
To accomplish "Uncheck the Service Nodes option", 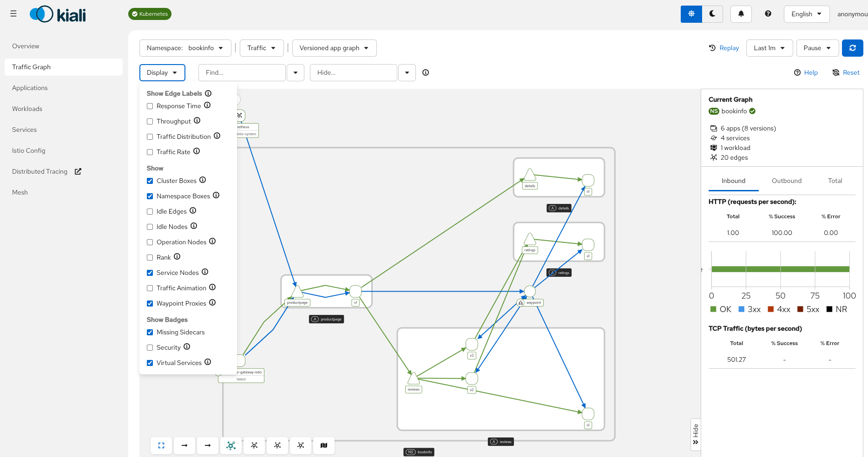I will tap(150, 273).
